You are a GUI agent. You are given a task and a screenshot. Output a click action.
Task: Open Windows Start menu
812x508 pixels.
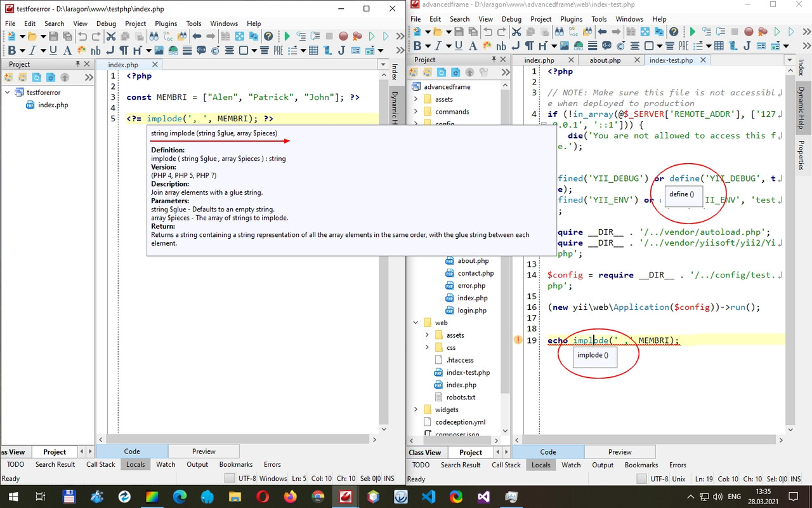tap(13, 496)
